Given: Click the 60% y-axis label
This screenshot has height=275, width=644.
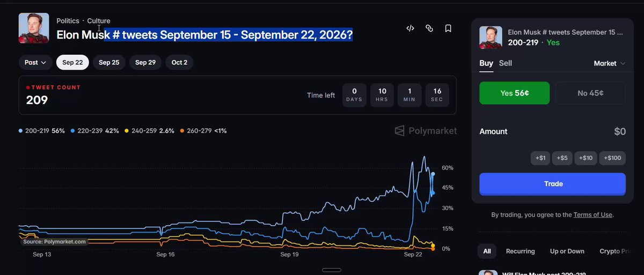Looking at the screenshot, I should 448,168.
